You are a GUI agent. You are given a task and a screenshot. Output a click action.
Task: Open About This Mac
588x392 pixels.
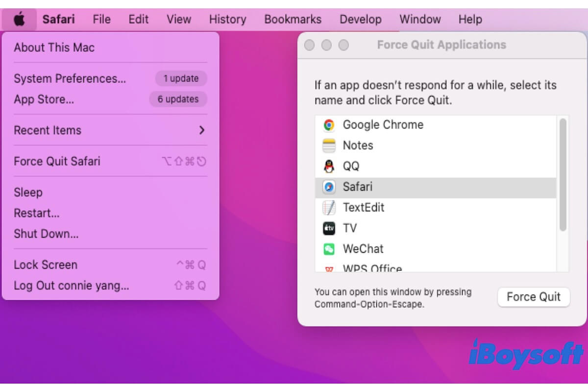54,48
